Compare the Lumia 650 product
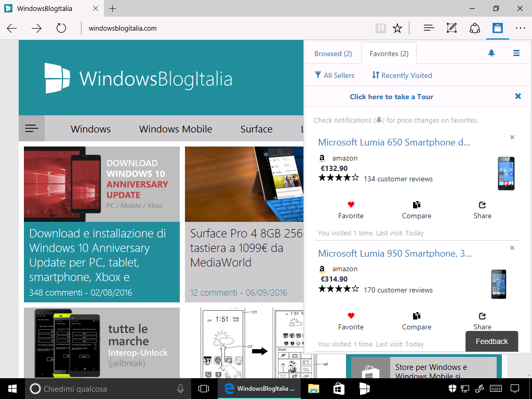This screenshot has height=399, width=532. [417, 210]
